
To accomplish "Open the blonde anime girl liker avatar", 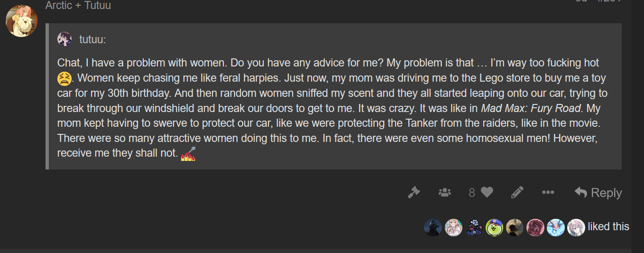I will tap(453, 227).
